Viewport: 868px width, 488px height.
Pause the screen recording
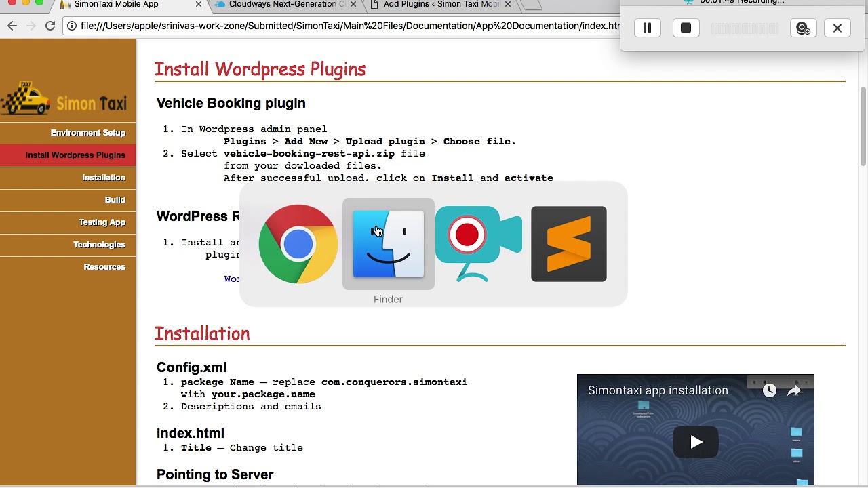pyautogui.click(x=647, y=28)
